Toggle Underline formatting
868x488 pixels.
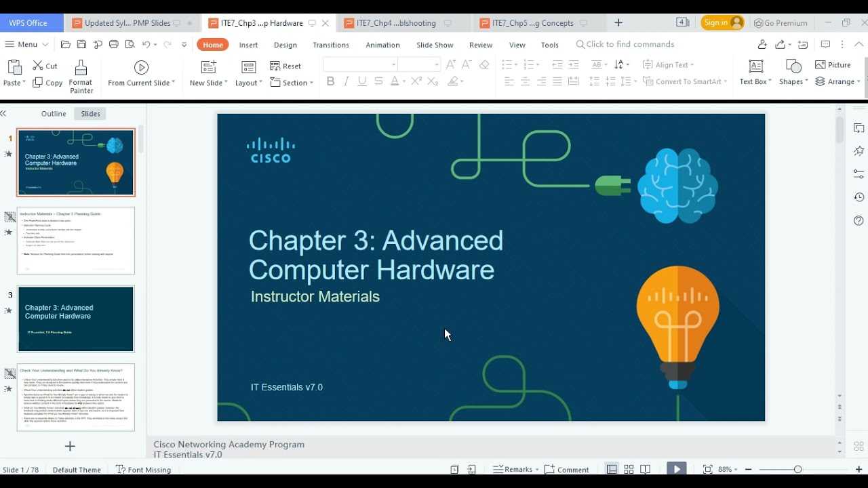tap(362, 81)
